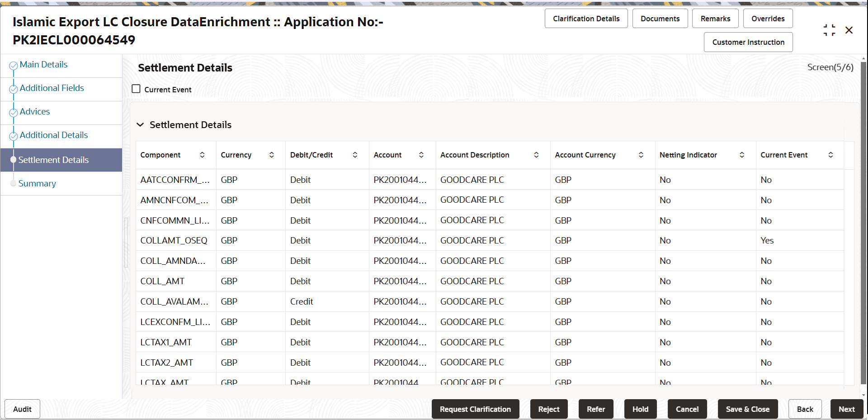
Task: Sort by Netting Indicator column icon
Action: tap(742, 155)
